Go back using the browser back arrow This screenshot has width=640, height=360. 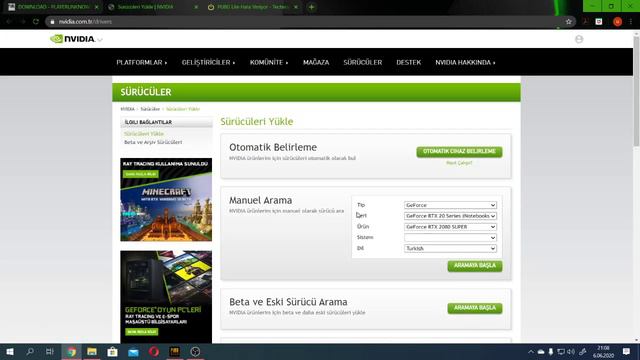9,22
